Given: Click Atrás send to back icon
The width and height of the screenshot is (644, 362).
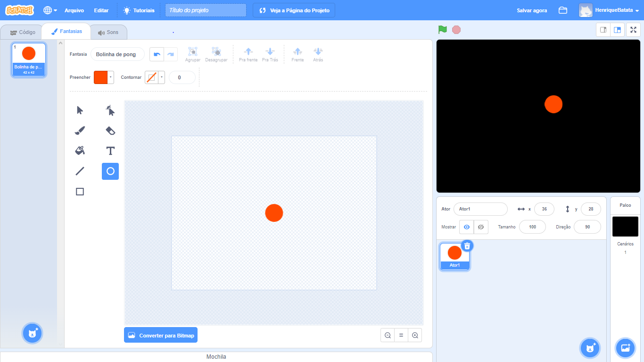Looking at the screenshot, I should tap(318, 51).
